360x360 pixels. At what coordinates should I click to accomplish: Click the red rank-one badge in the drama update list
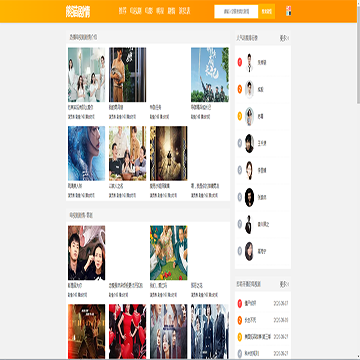(x=240, y=304)
